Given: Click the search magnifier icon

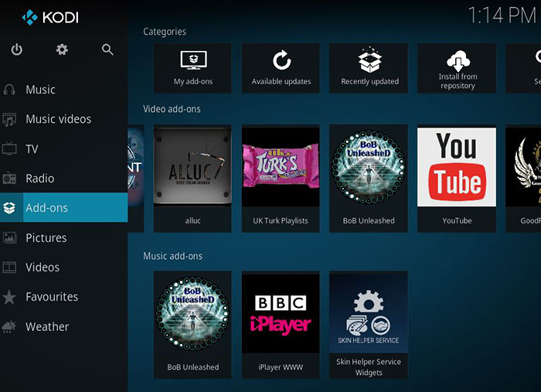Looking at the screenshot, I should pyautogui.click(x=107, y=49).
